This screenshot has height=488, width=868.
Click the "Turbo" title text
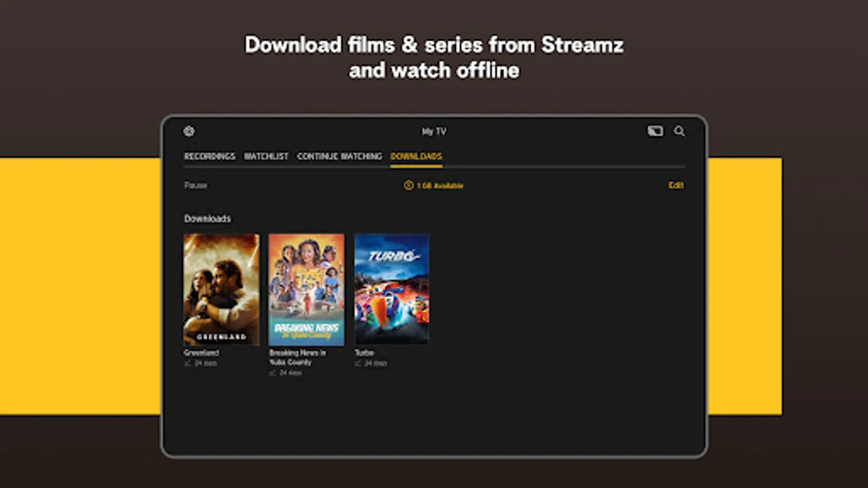[365, 353]
